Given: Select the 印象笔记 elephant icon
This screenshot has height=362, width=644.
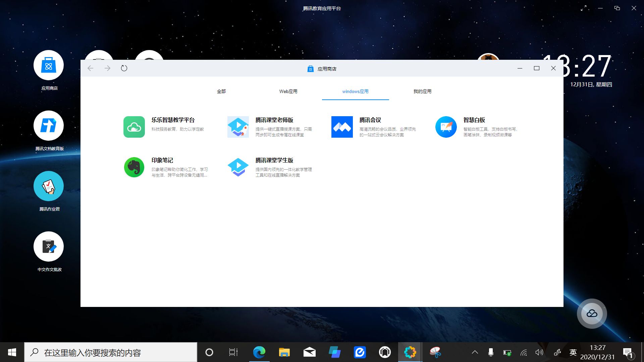Looking at the screenshot, I should point(134,167).
